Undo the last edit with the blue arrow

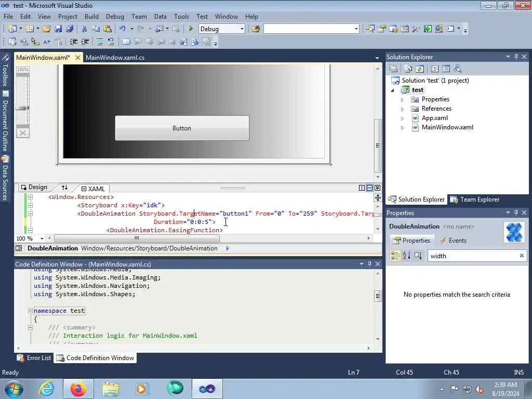[123, 29]
